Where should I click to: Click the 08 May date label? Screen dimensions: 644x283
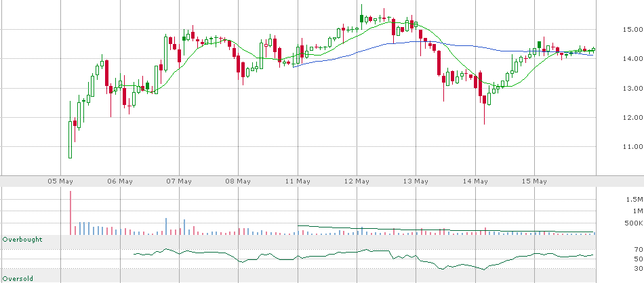coord(239,181)
